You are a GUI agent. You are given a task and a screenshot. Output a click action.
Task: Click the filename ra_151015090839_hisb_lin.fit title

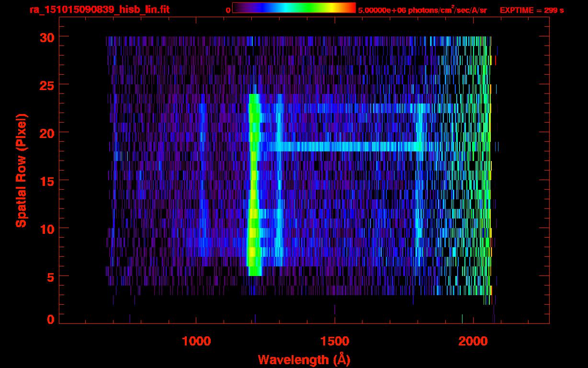[99, 10]
